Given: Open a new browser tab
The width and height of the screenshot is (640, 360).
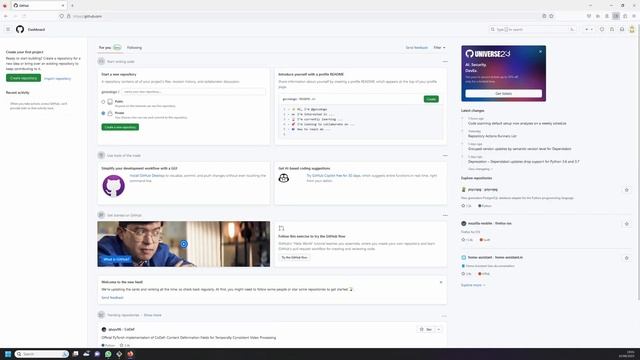Looking at the screenshot, I should tap(72, 6).
